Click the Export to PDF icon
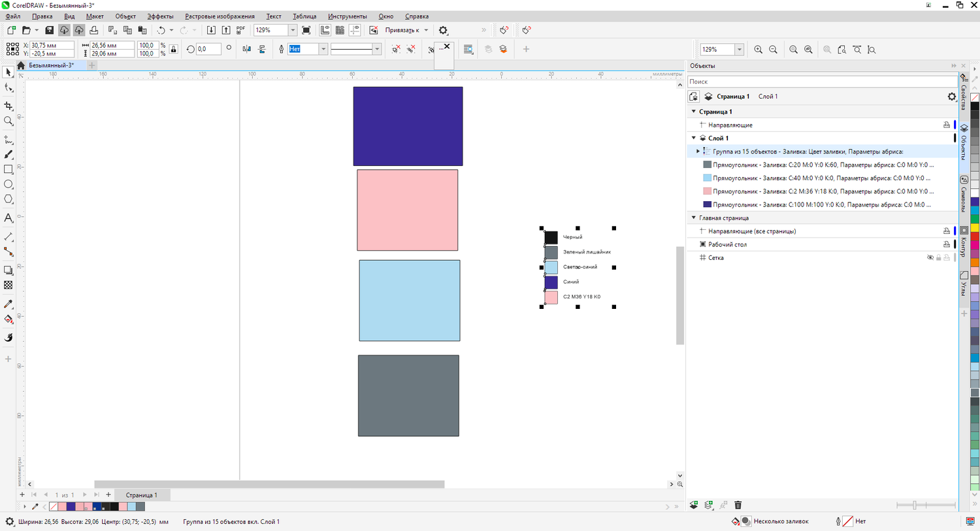This screenshot has height=531, width=980. [x=240, y=30]
